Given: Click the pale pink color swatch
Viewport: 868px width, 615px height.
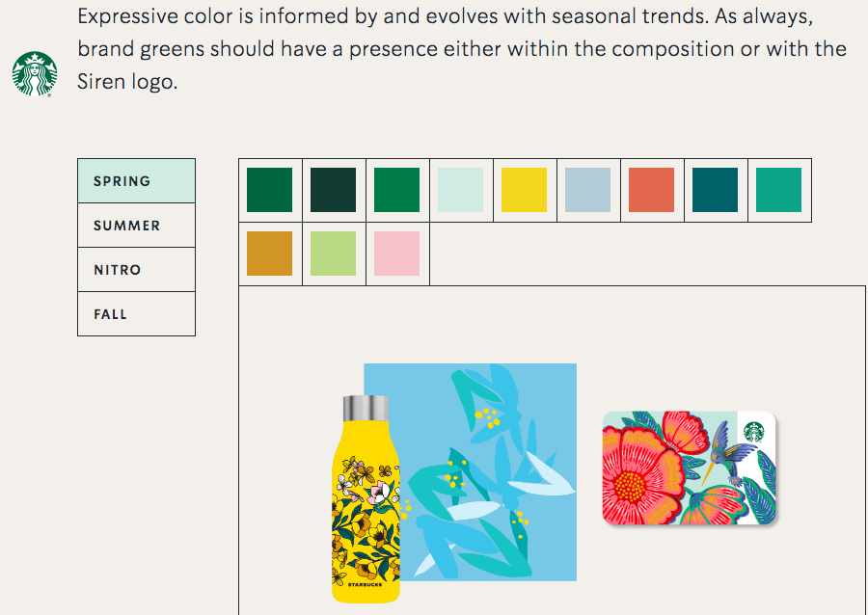Looking at the screenshot, I should (396, 254).
